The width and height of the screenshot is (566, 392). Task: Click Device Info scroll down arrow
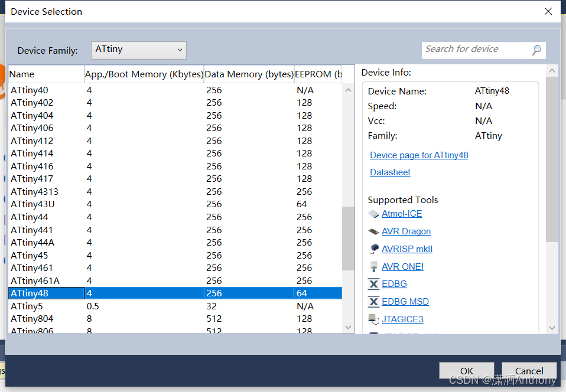pos(552,328)
